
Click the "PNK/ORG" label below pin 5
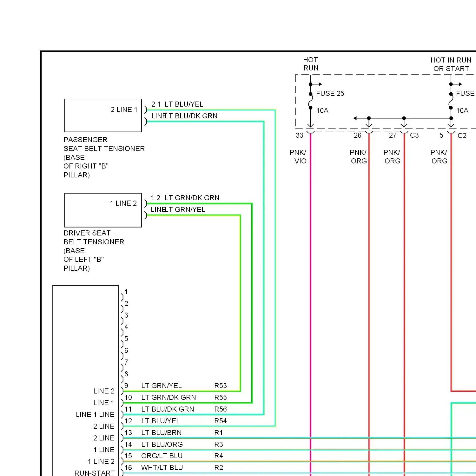(439, 156)
